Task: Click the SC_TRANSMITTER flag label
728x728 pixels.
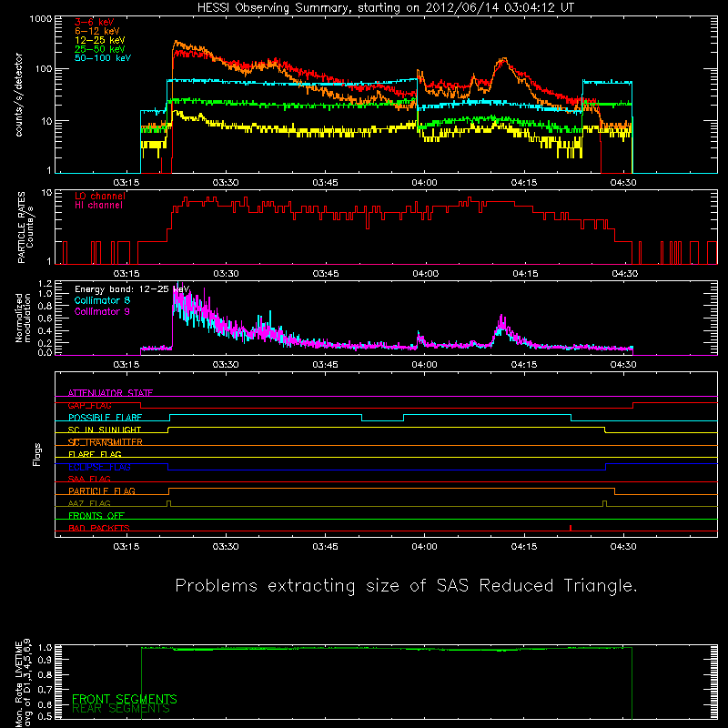Action: 106,442
